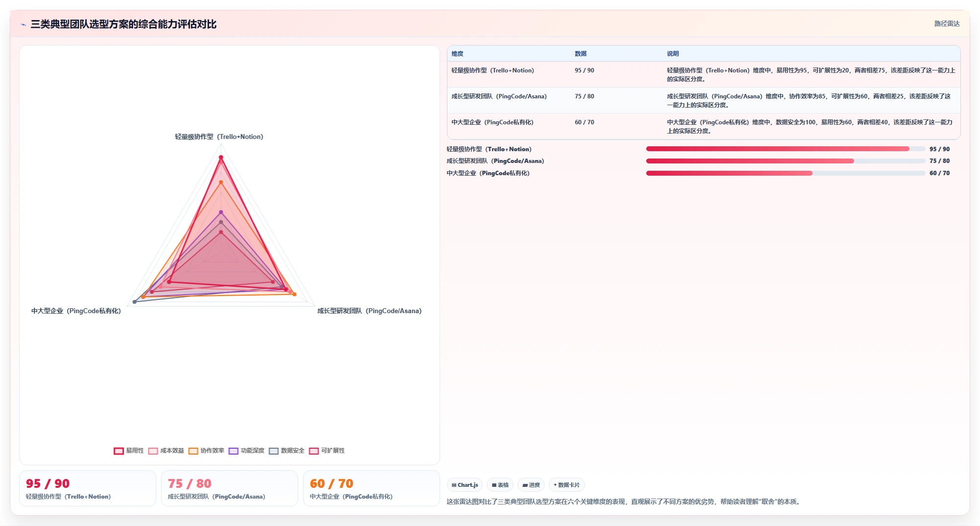
Task: Open the 75 / 80 data card
Action: (x=230, y=488)
